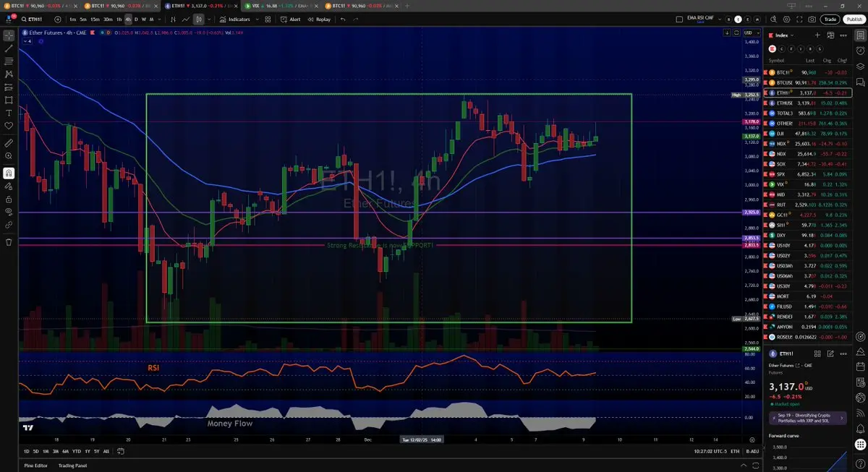Start bar Replay mode
This screenshot has width=868, height=472.
319,20
